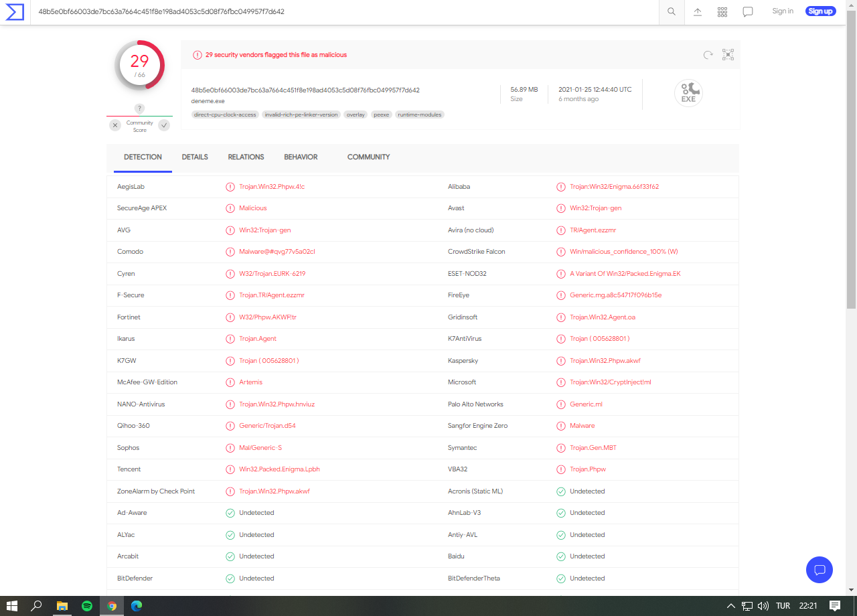
Task: Go to the BEHAVIOR tab
Action: point(301,157)
